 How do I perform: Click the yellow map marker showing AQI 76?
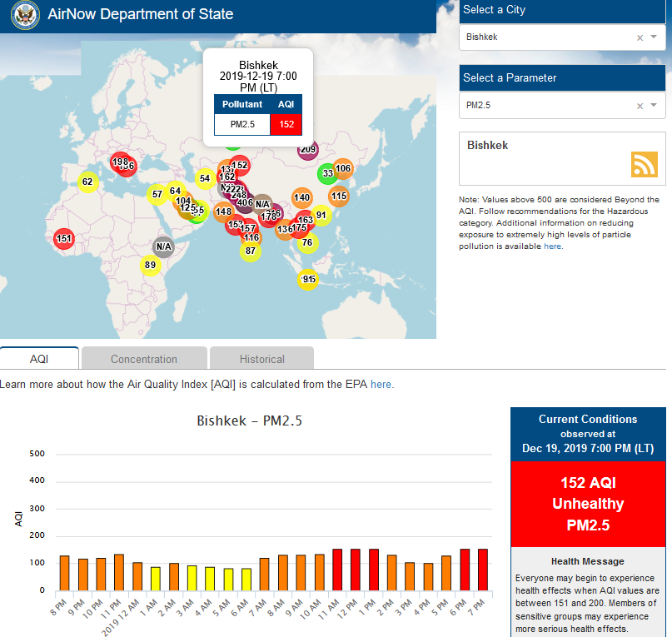pyautogui.click(x=307, y=243)
